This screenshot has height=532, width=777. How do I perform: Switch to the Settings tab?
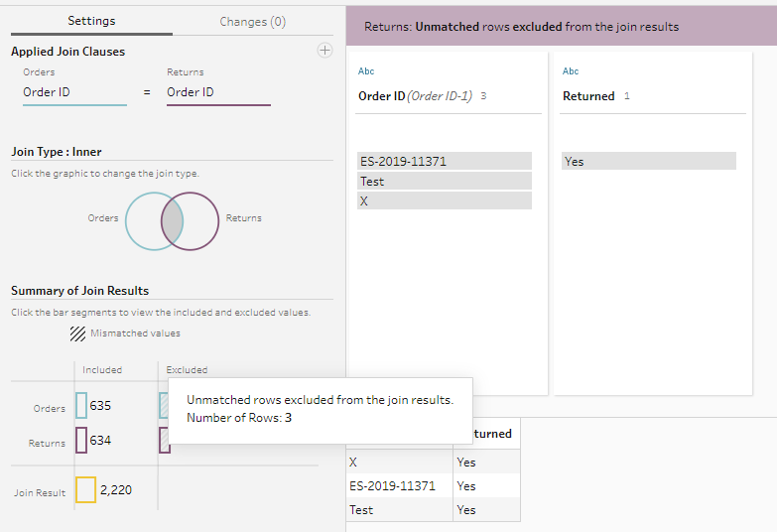(91, 21)
